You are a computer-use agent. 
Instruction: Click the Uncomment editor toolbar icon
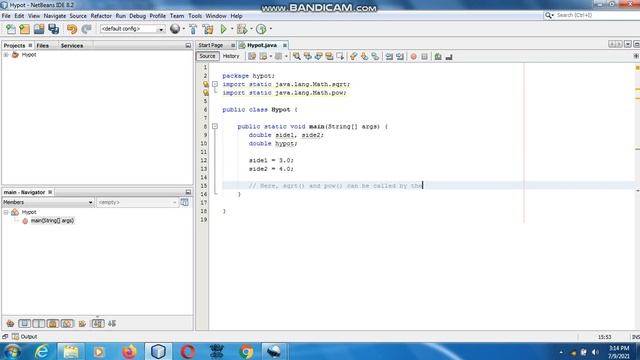(x=449, y=56)
